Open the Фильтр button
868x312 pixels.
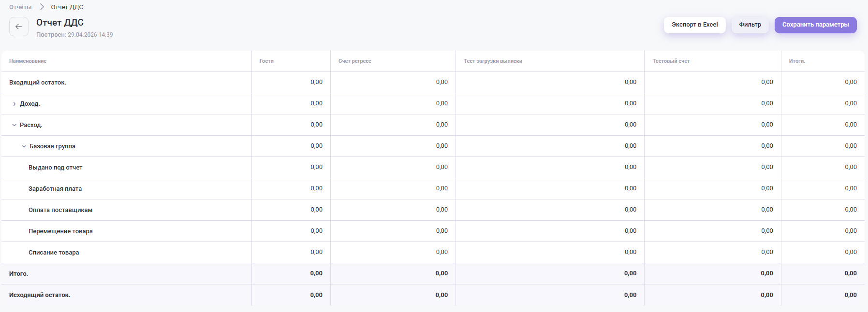click(750, 25)
